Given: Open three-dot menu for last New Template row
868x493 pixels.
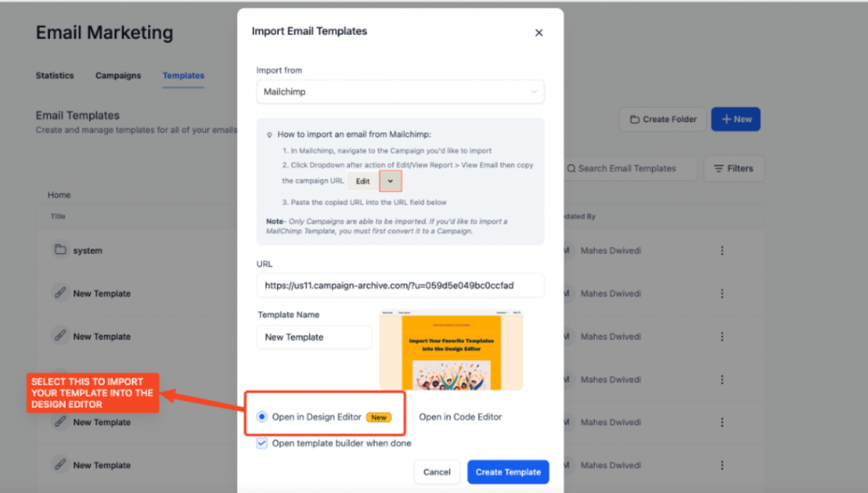Looking at the screenshot, I should click(x=722, y=466).
